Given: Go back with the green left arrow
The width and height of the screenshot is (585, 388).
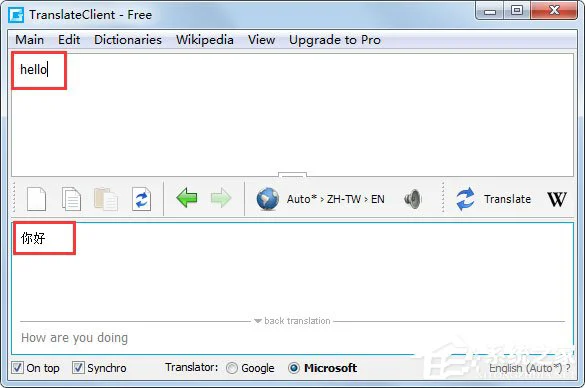Looking at the screenshot, I should coord(187,198).
